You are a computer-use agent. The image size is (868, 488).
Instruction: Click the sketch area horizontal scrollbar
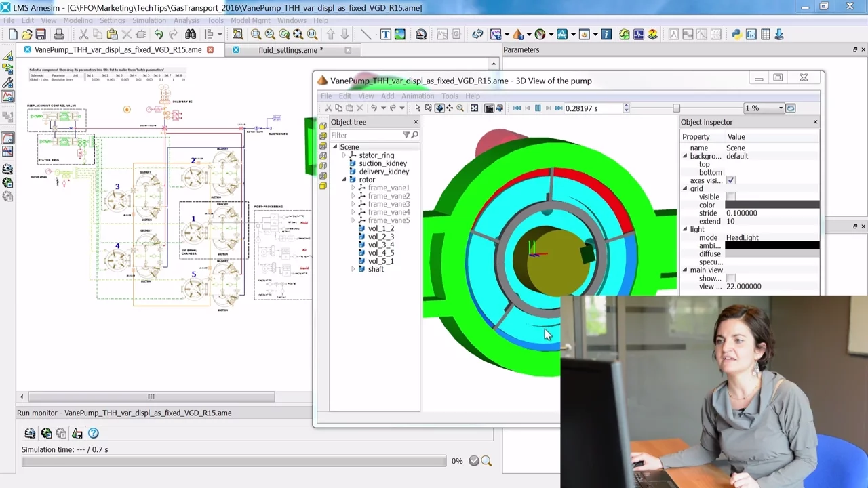(x=151, y=396)
